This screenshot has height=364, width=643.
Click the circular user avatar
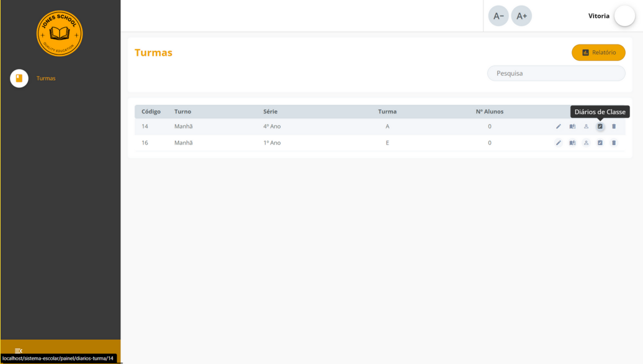click(x=624, y=16)
